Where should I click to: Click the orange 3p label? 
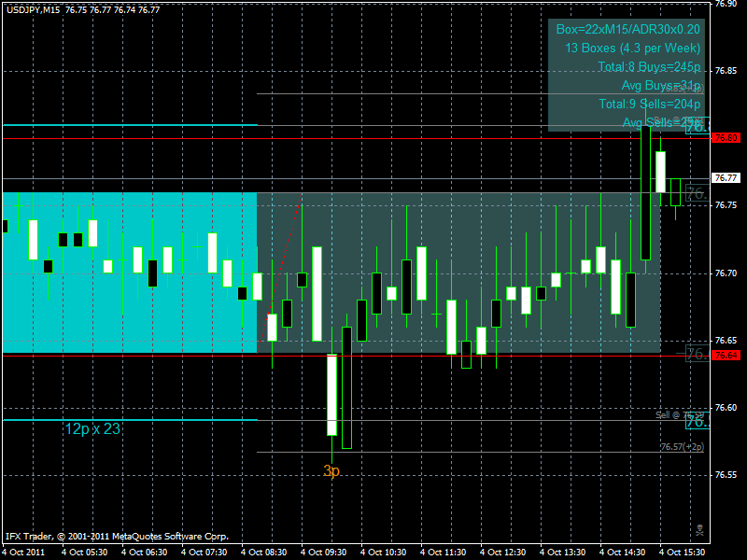click(x=331, y=471)
